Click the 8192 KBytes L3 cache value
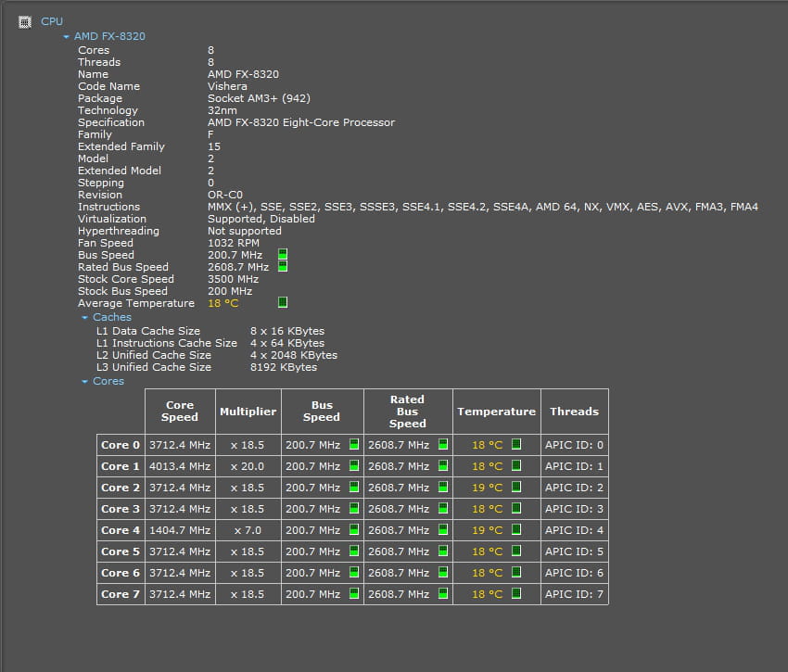Viewport: 788px width, 672px height. pyautogui.click(x=284, y=367)
